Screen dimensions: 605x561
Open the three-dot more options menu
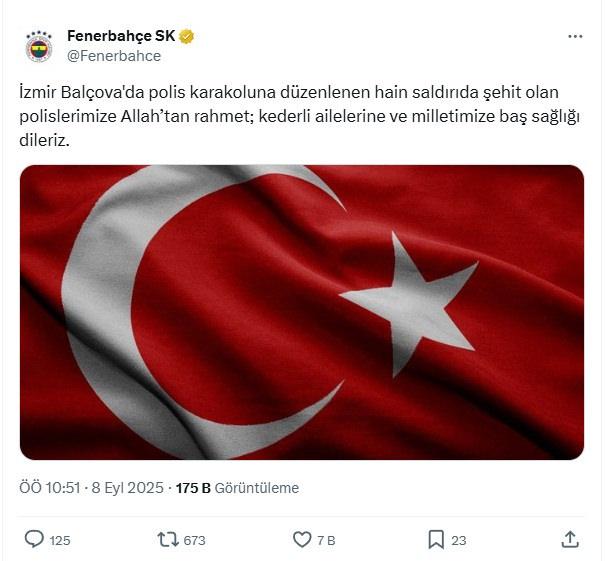click(575, 37)
